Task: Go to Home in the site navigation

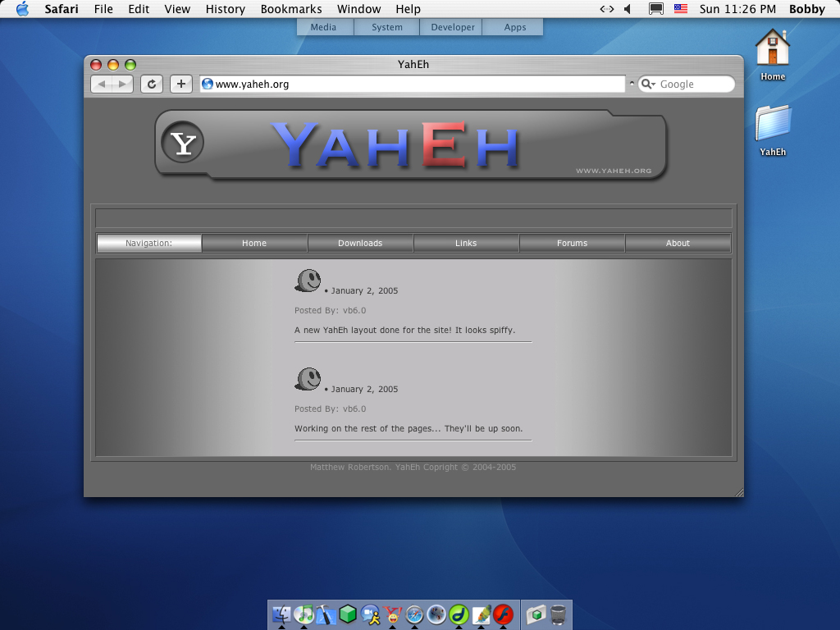Action: pyautogui.click(x=254, y=243)
